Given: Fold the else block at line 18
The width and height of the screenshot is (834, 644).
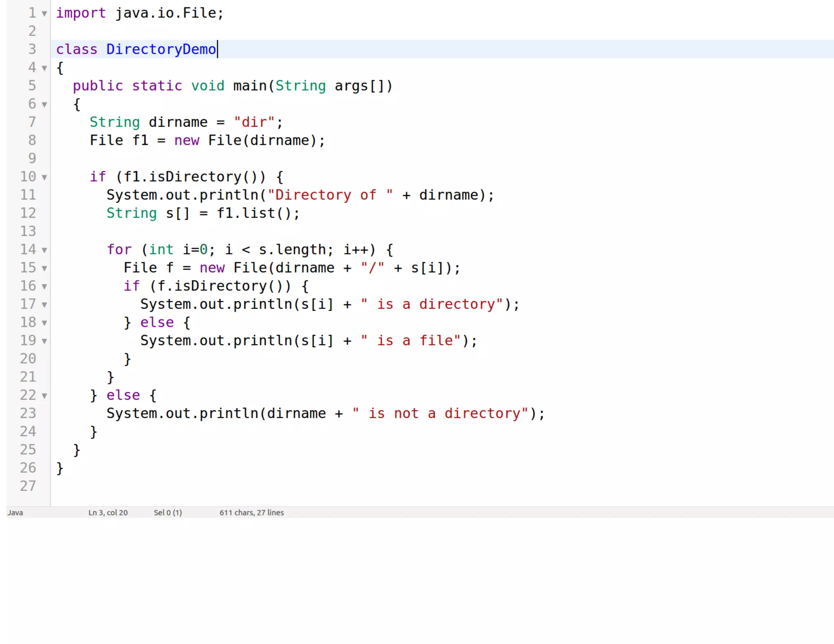Looking at the screenshot, I should pos(44,323).
